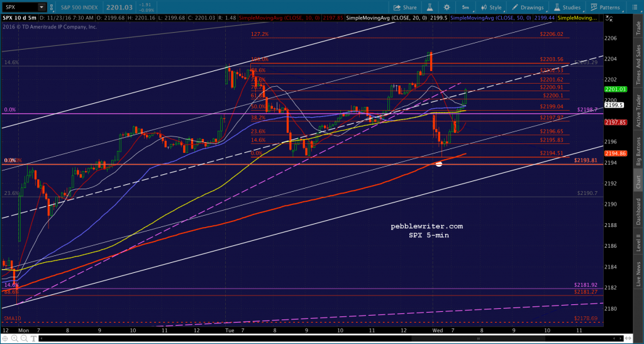Click the purple $2181.92 level label
Screen dimensions: 644x344
[x=586, y=285]
